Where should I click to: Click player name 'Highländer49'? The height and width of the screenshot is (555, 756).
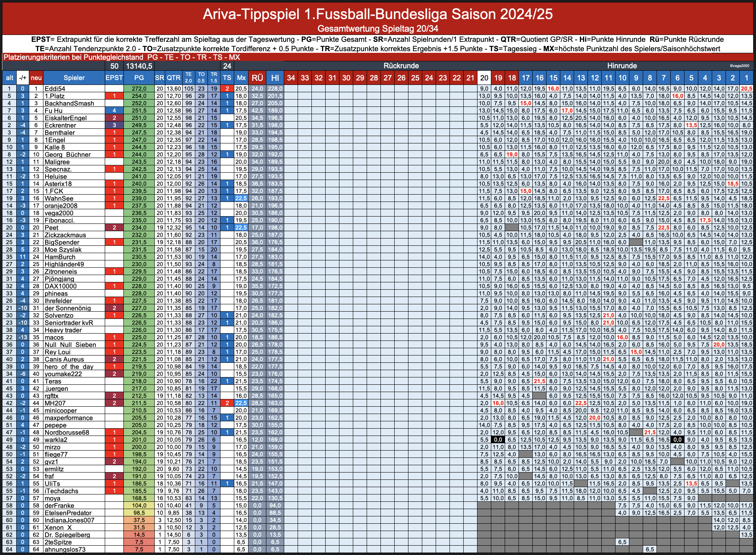click(64, 264)
